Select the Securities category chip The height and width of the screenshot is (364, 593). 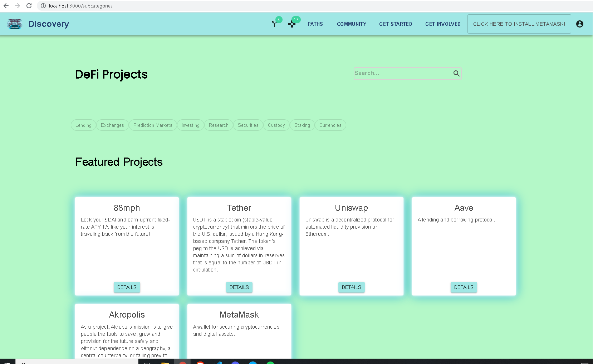248,125
